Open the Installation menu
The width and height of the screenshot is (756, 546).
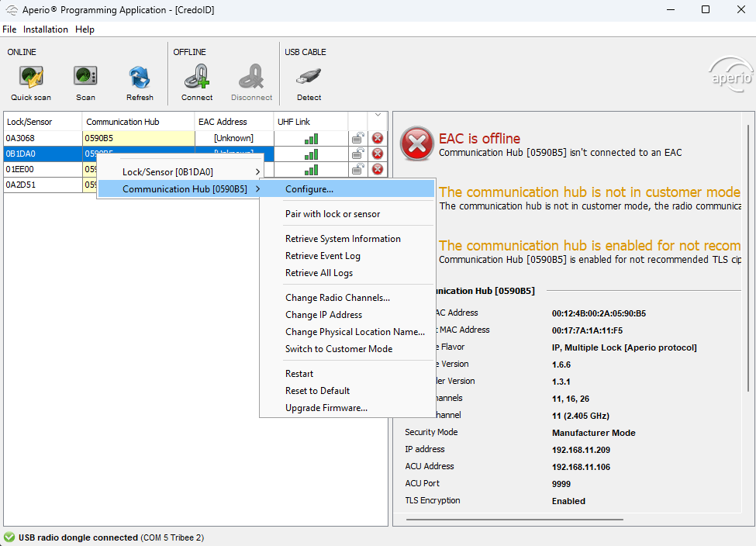pyautogui.click(x=45, y=29)
